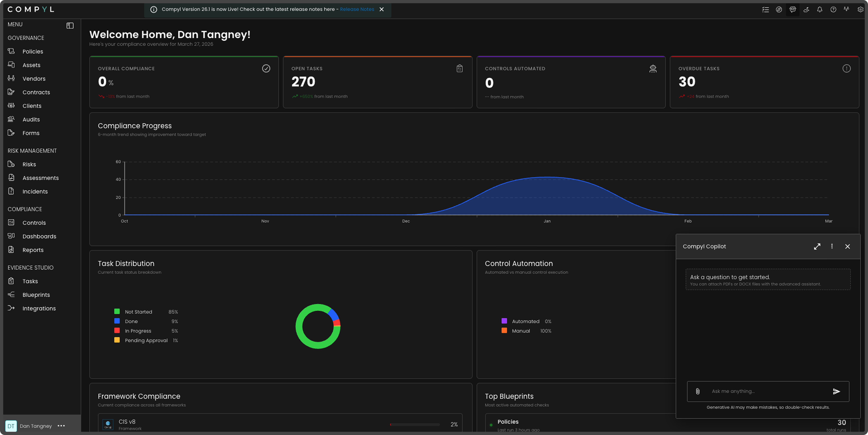
Task: Open Dan Tangney user options ellipsis
Action: click(61, 426)
